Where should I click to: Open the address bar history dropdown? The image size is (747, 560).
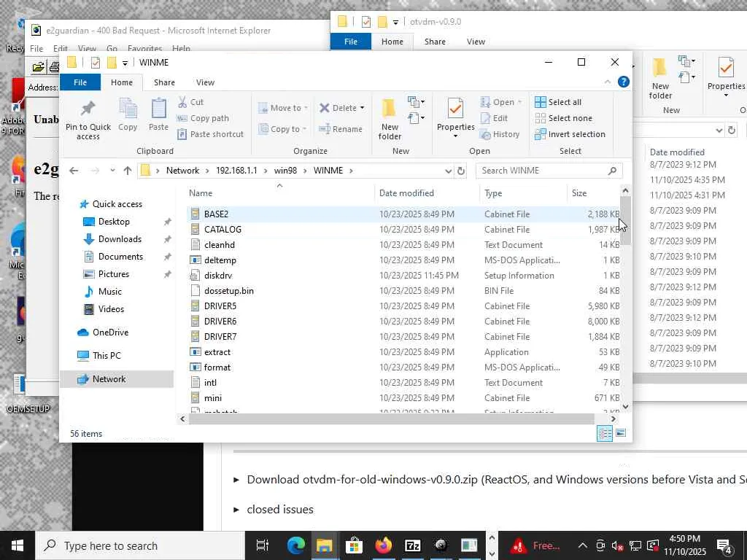click(449, 171)
